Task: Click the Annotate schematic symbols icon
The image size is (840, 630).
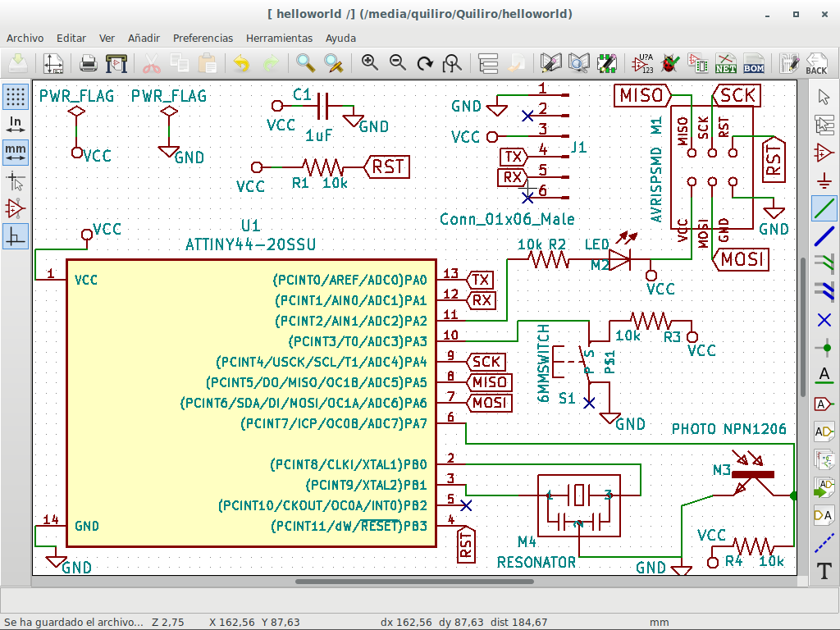Action: (x=642, y=62)
